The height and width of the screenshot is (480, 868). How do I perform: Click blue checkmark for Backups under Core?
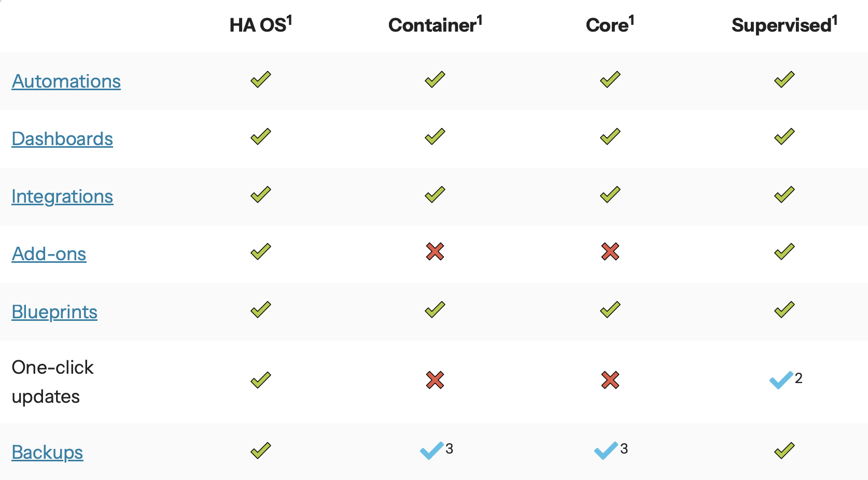point(606,450)
